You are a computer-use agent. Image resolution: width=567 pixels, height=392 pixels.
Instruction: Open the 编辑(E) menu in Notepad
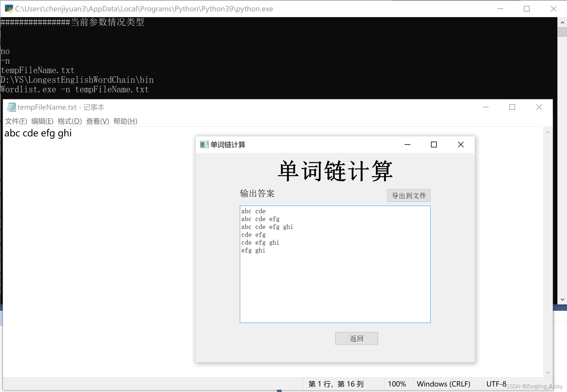point(42,121)
